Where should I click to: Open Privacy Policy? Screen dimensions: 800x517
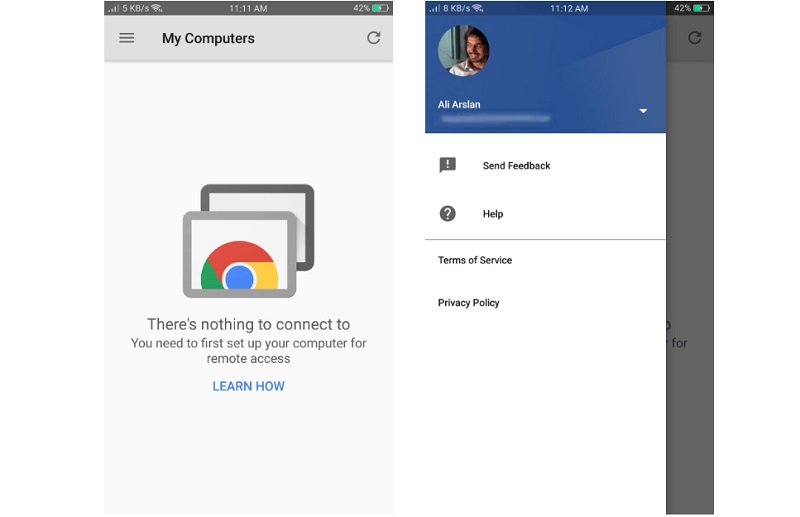[468, 303]
